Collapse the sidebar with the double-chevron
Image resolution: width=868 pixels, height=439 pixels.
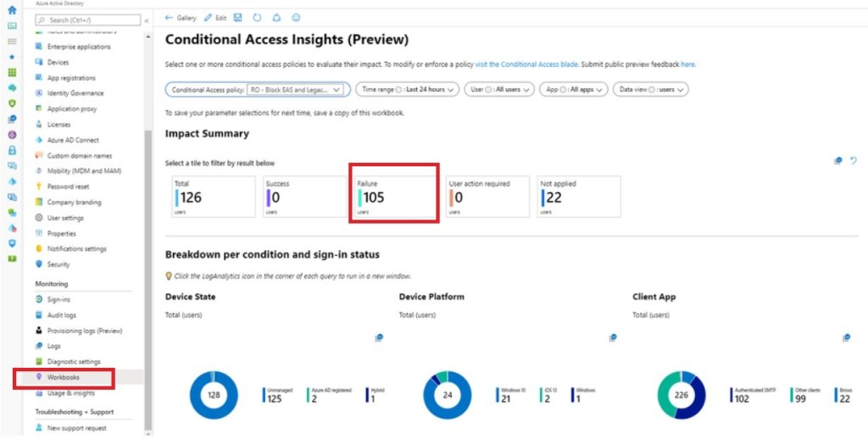coord(147,19)
